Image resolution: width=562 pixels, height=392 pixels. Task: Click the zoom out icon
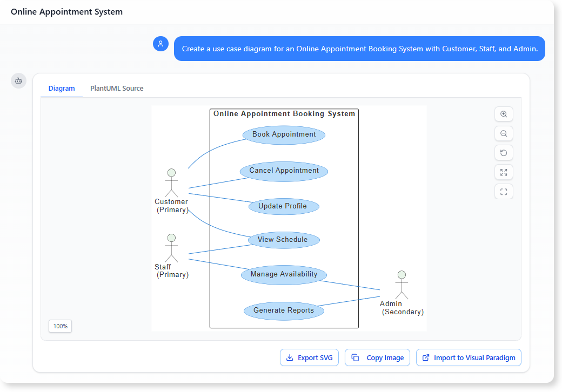[x=504, y=133]
